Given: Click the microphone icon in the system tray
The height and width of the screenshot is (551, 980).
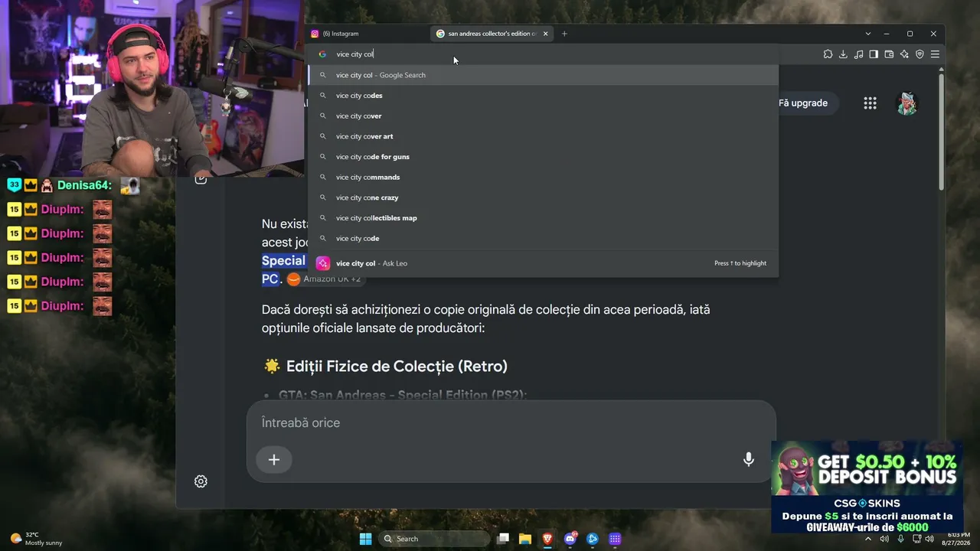Looking at the screenshot, I should 900,539.
